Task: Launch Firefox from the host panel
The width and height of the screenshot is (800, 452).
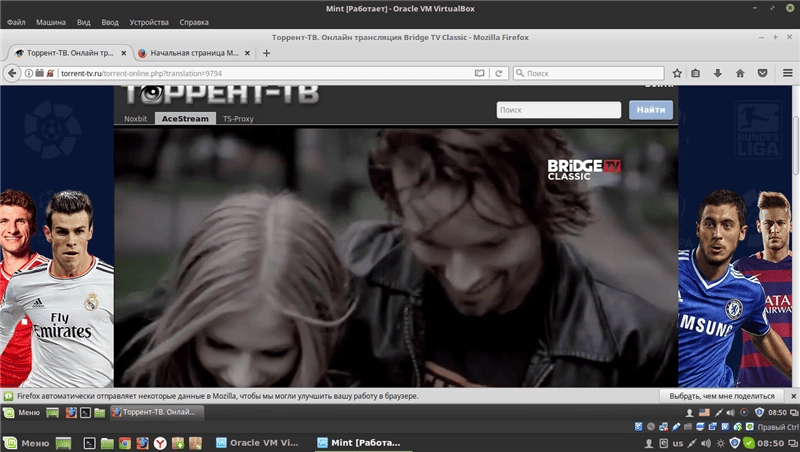Action: tap(142, 443)
